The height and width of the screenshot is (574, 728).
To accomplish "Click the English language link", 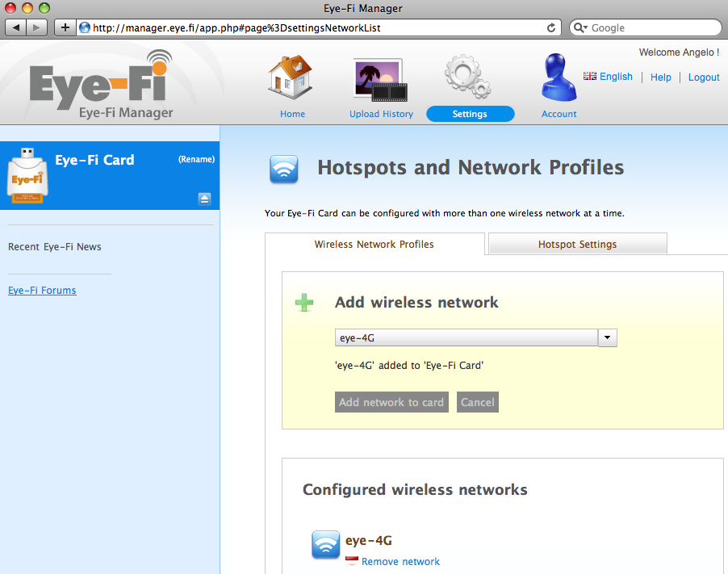I will pyautogui.click(x=616, y=77).
